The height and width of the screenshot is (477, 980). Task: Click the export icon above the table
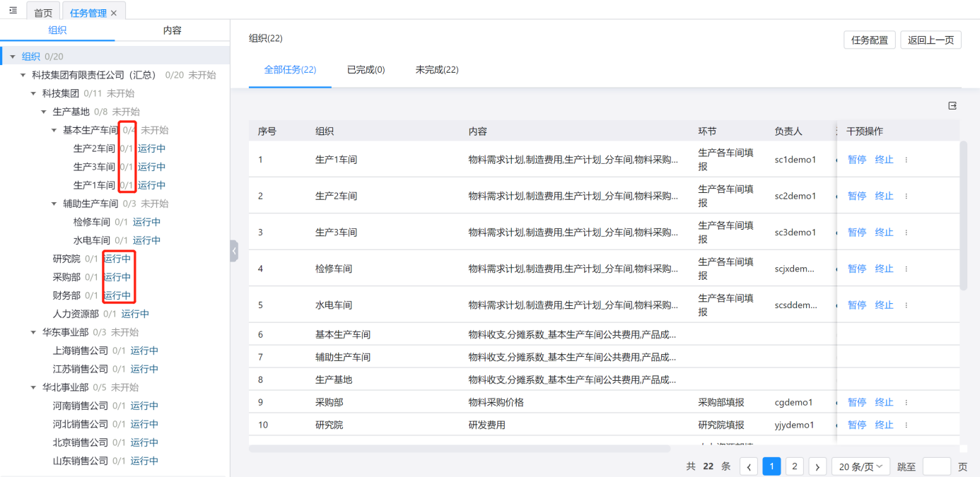[952, 106]
